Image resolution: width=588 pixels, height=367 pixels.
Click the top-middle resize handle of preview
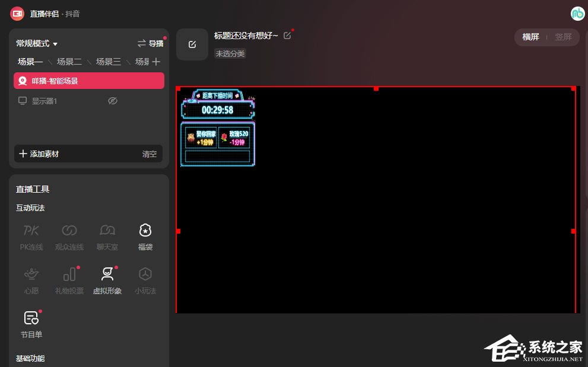pos(376,88)
